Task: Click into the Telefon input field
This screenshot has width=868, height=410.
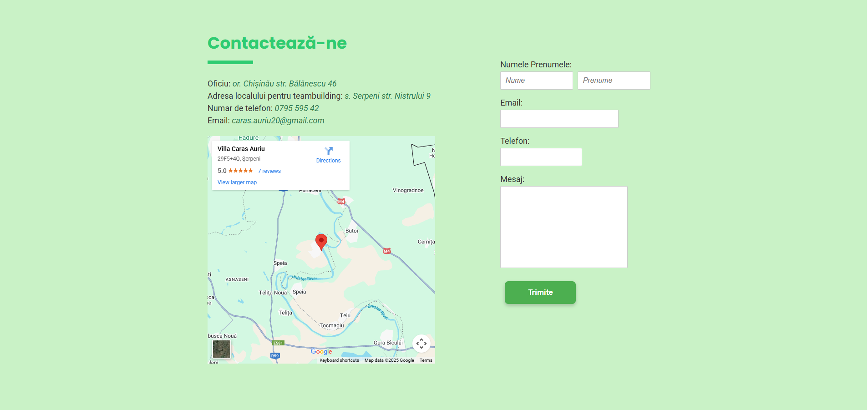Action: [x=541, y=157]
